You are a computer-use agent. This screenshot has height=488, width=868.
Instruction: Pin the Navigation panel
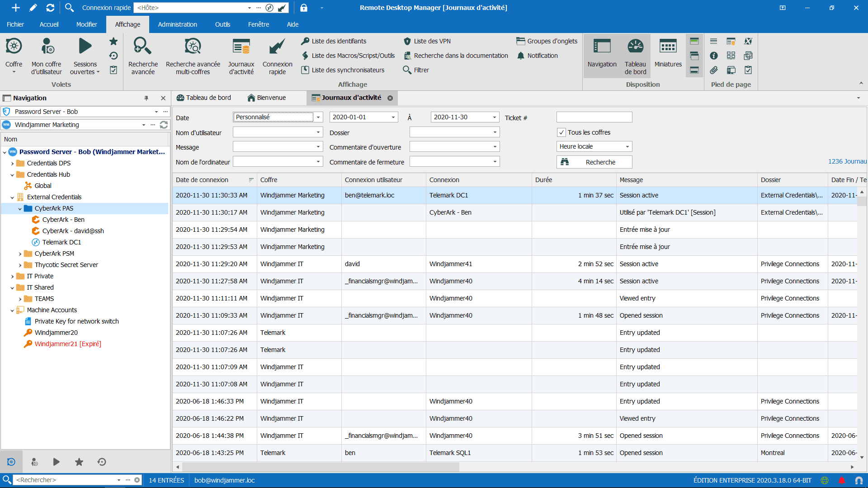(146, 98)
